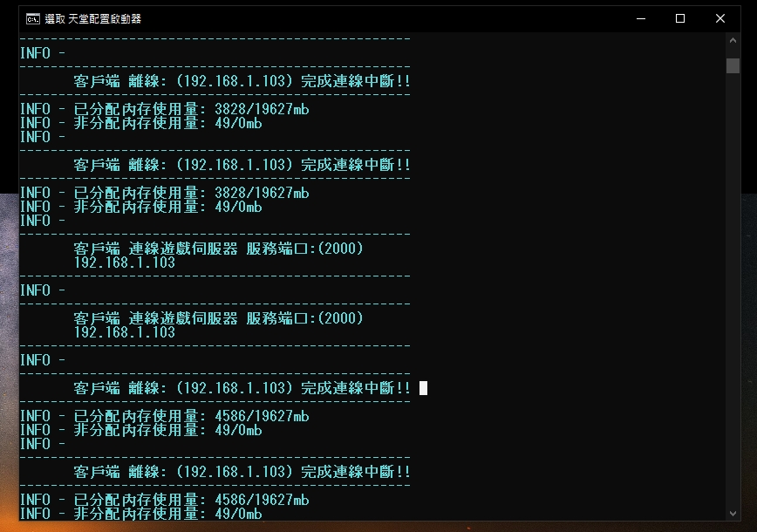Viewport: 757px width, 532px height.
Task: Click the second 3828/19627mb memory line
Action: (x=165, y=193)
